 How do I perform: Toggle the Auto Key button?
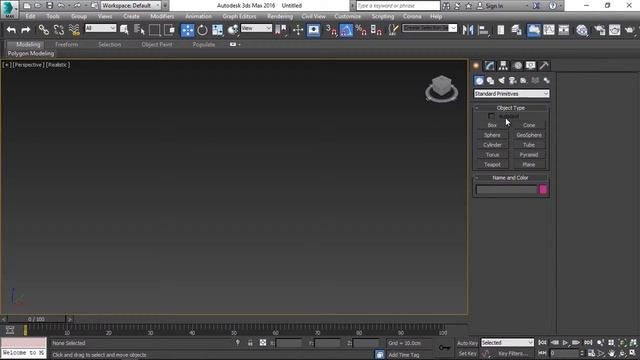coord(467,343)
